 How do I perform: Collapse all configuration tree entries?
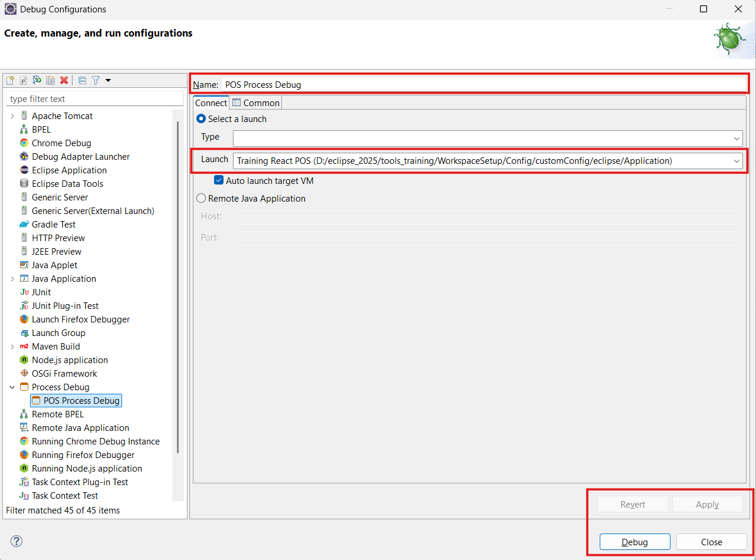point(81,80)
